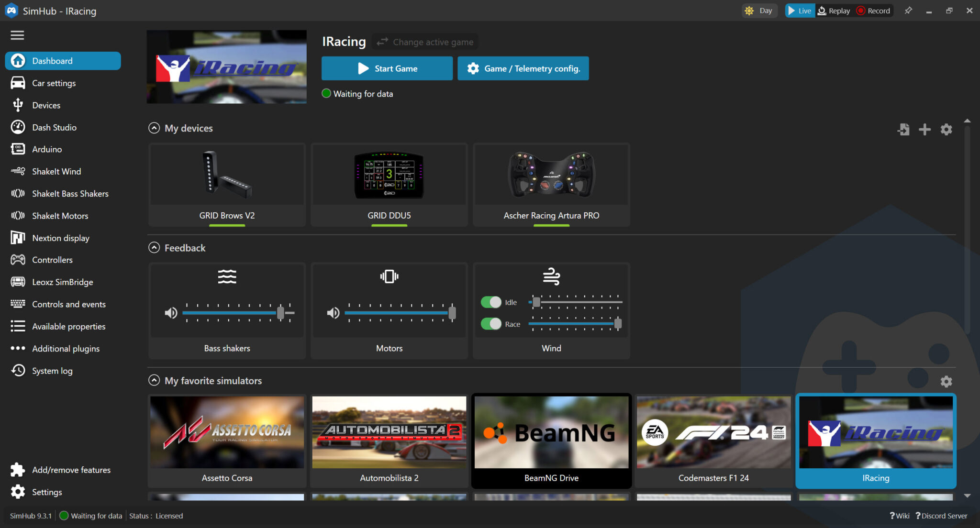
Task: Mute the Bass shakers volume
Action: (x=170, y=313)
